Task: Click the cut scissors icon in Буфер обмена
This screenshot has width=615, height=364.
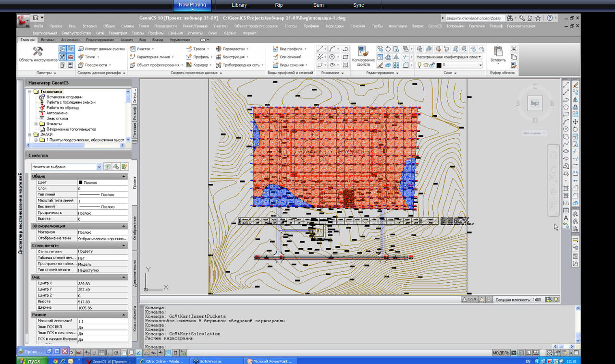Action: click(514, 49)
